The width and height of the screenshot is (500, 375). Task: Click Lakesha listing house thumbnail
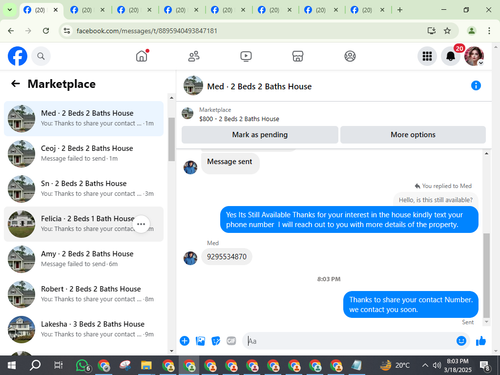[x=21, y=329]
